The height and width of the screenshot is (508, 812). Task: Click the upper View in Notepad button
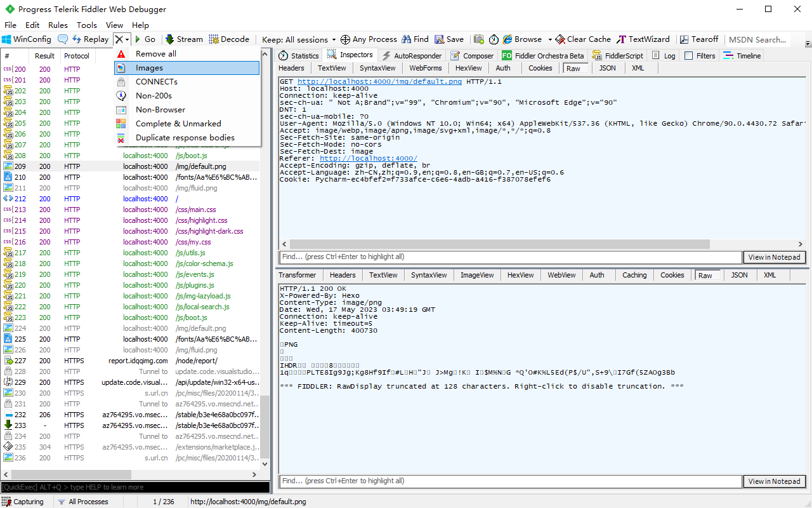click(774, 257)
